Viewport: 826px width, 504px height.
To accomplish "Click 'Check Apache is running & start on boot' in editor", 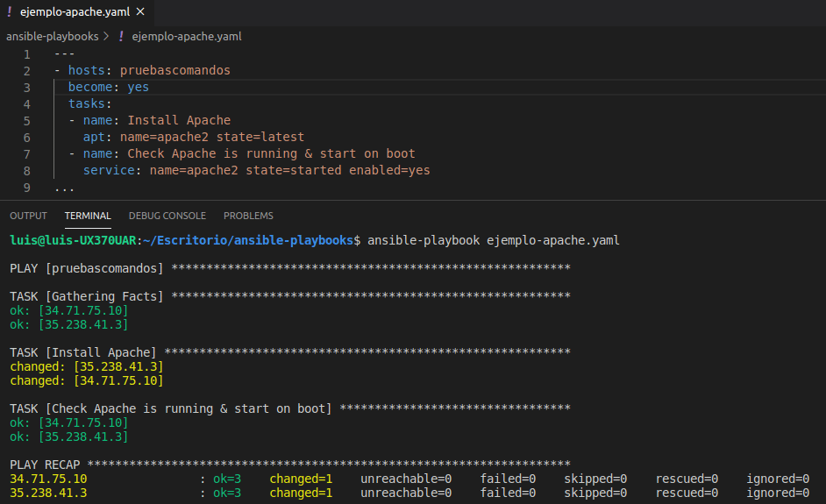I will (x=271, y=153).
